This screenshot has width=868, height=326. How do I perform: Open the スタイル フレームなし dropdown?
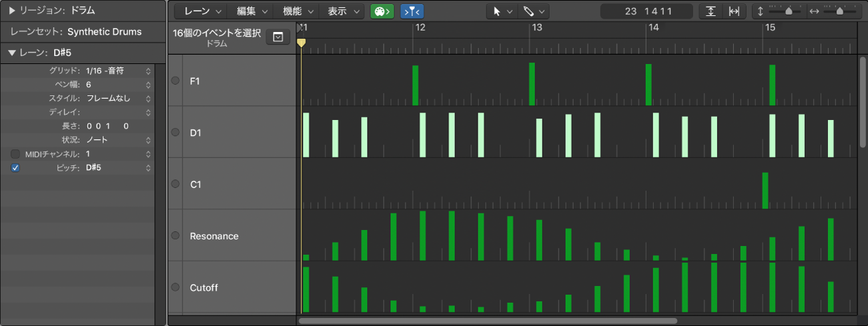(147, 99)
